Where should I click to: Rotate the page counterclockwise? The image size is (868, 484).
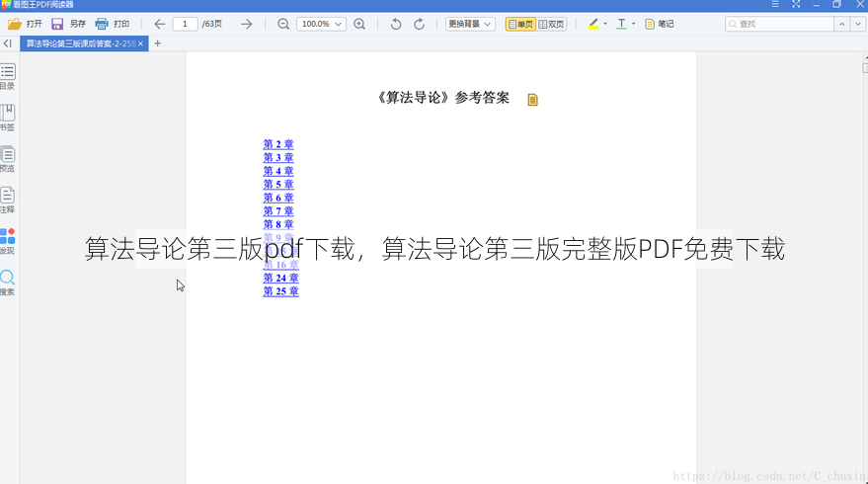[x=395, y=24]
